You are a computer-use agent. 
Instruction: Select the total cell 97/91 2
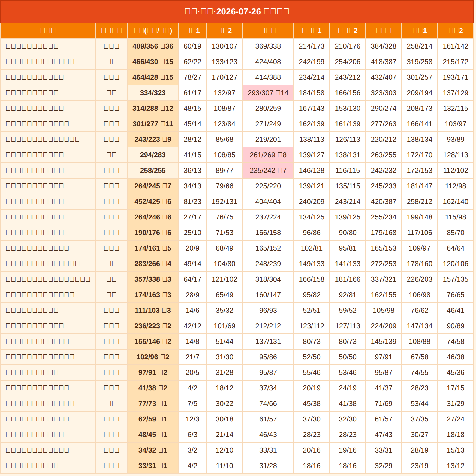point(153,372)
